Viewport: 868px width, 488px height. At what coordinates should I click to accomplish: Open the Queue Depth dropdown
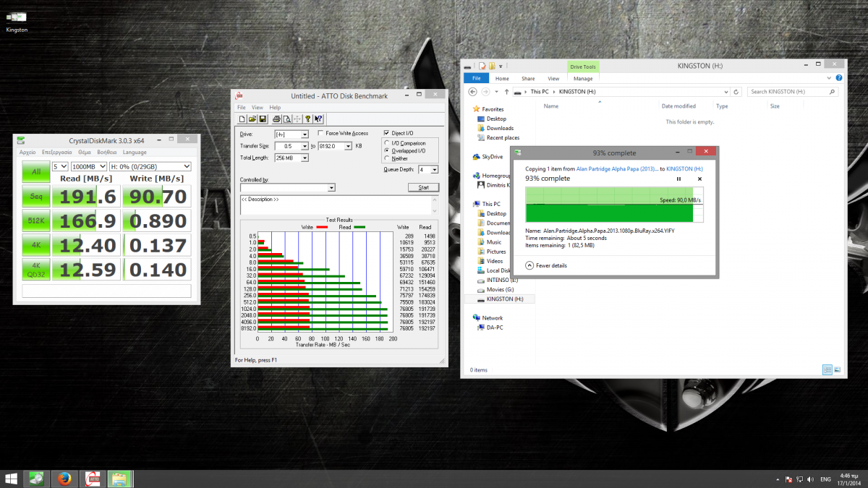434,169
